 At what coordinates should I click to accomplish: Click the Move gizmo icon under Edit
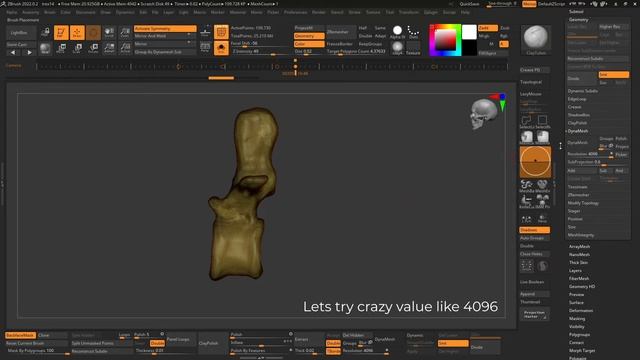[x=61, y=48]
